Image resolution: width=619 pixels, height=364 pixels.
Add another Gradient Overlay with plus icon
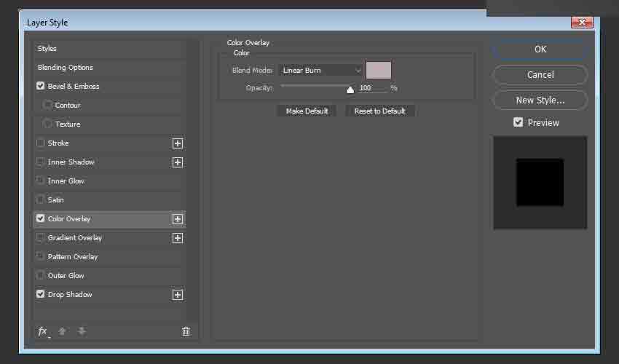[177, 238]
